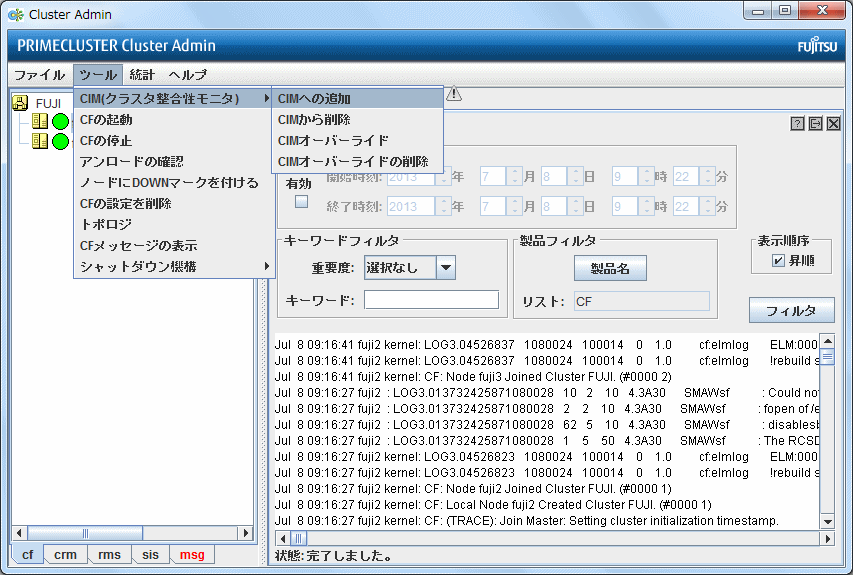Close the message panel with X icon
The image size is (853, 575).
(x=833, y=123)
